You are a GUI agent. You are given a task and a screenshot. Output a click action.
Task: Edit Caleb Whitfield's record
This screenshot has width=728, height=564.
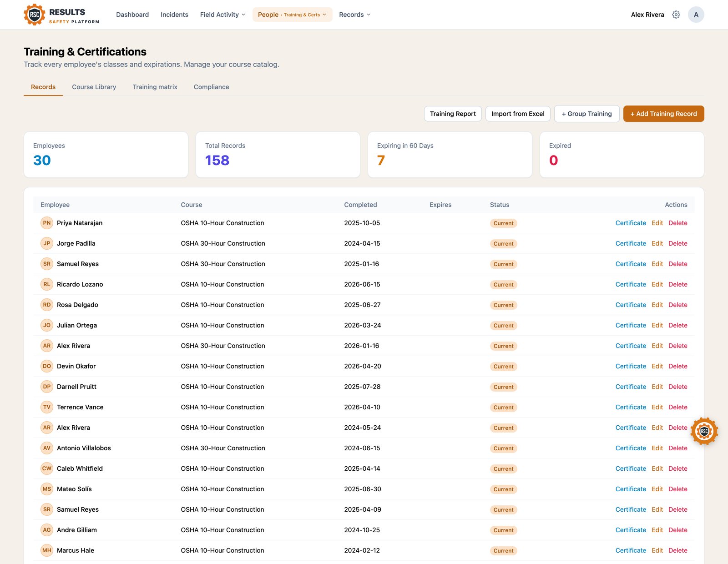pyautogui.click(x=657, y=468)
